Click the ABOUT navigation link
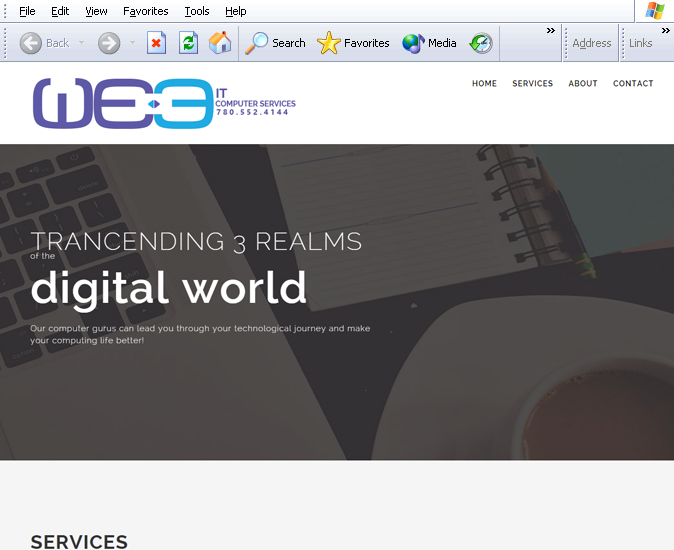The height and width of the screenshot is (550, 674). (583, 84)
